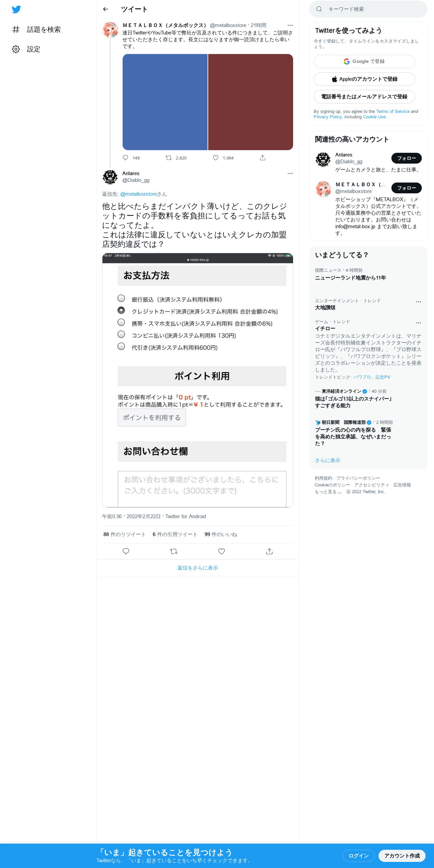Click METALBOX avatar in related accounts
Viewport: 434px width, 868px height.
[x=323, y=189]
